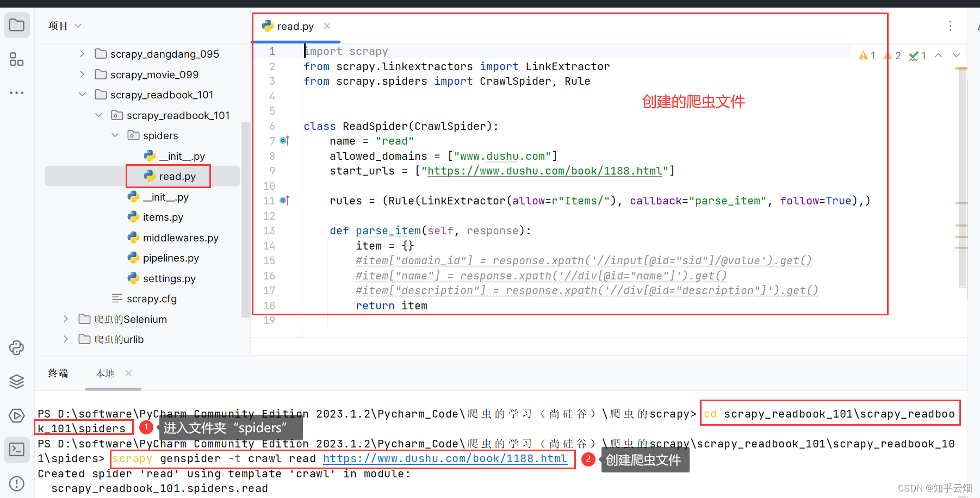980x498 pixels.
Task: Click override gutter icon on line 7
Action: point(284,141)
